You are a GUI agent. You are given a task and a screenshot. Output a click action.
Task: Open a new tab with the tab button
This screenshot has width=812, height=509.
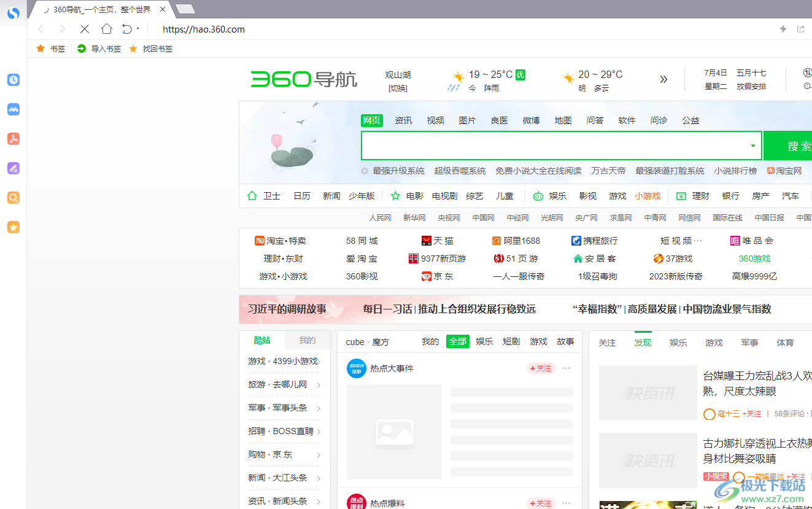coord(185,9)
